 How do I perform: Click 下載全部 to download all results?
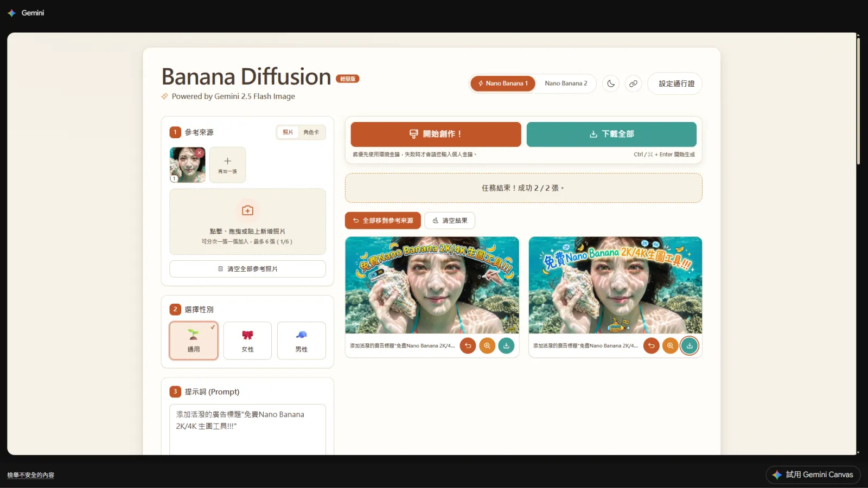pyautogui.click(x=611, y=134)
